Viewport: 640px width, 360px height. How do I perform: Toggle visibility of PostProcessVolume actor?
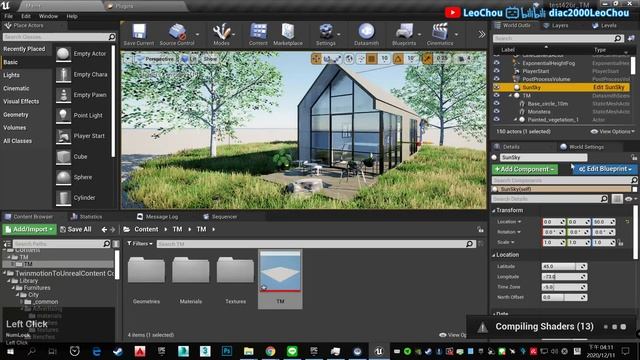click(497, 79)
